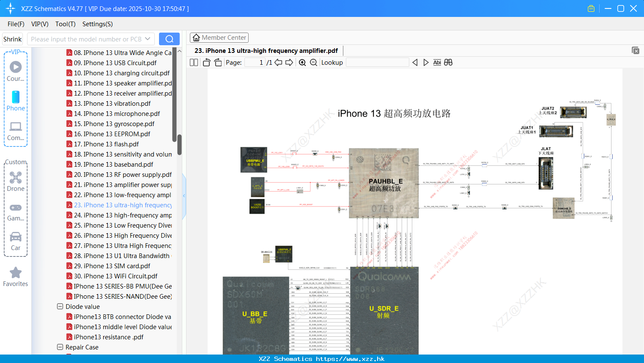Collapse the Repair Case tree node
This screenshot has width=644, height=363.
pos(60,347)
